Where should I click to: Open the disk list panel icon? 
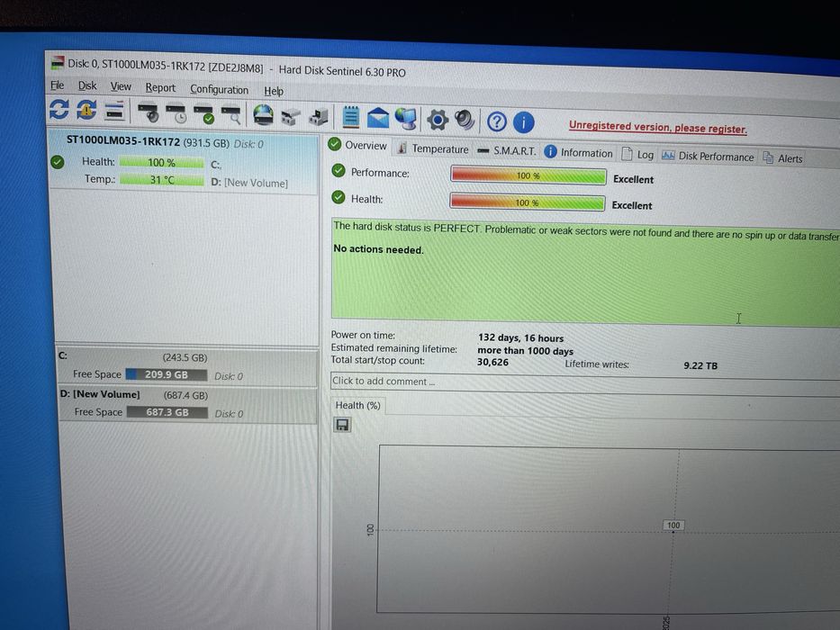click(x=114, y=111)
